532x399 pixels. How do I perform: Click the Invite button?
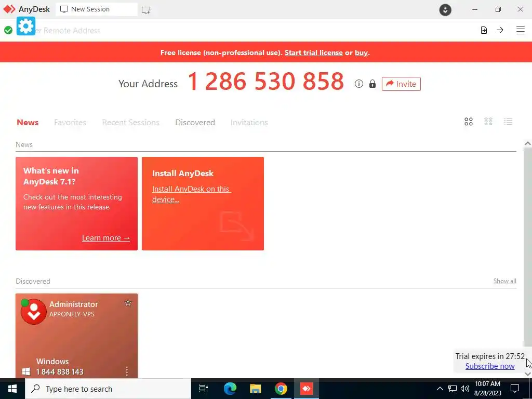point(401,84)
